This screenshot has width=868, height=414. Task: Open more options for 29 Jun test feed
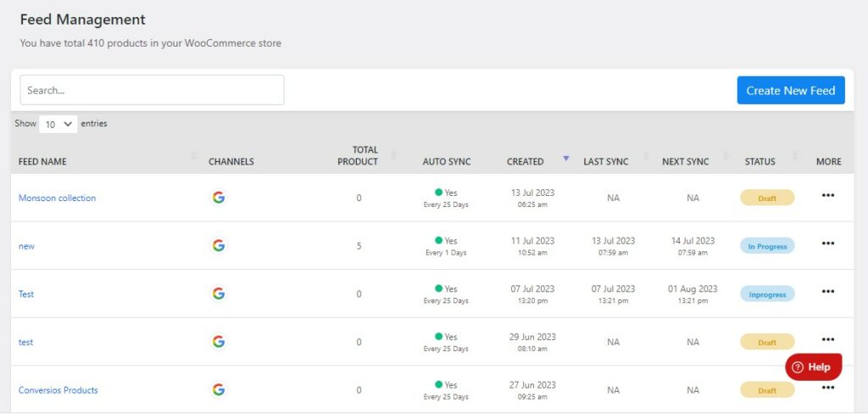click(x=828, y=339)
